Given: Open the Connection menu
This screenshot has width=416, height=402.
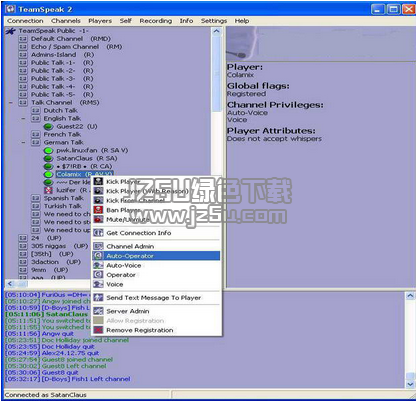Looking at the screenshot, I should click(x=25, y=21).
